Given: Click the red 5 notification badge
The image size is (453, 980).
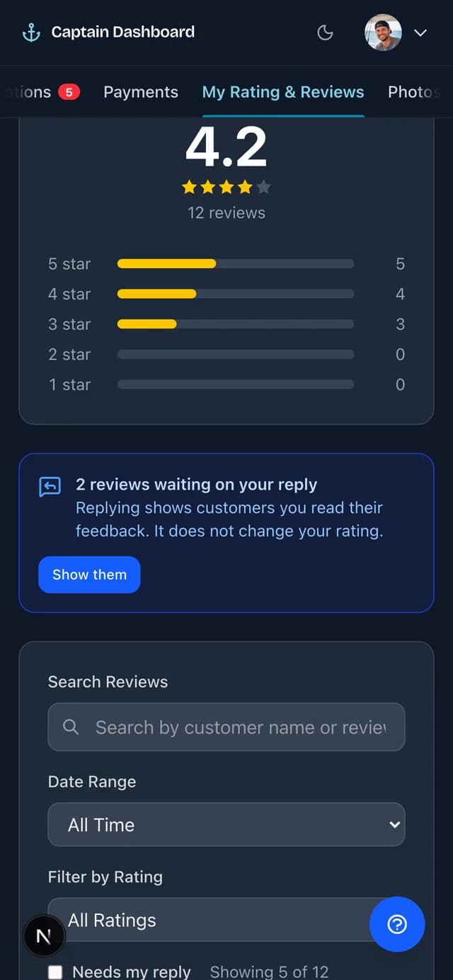Looking at the screenshot, I should point(69,92).
